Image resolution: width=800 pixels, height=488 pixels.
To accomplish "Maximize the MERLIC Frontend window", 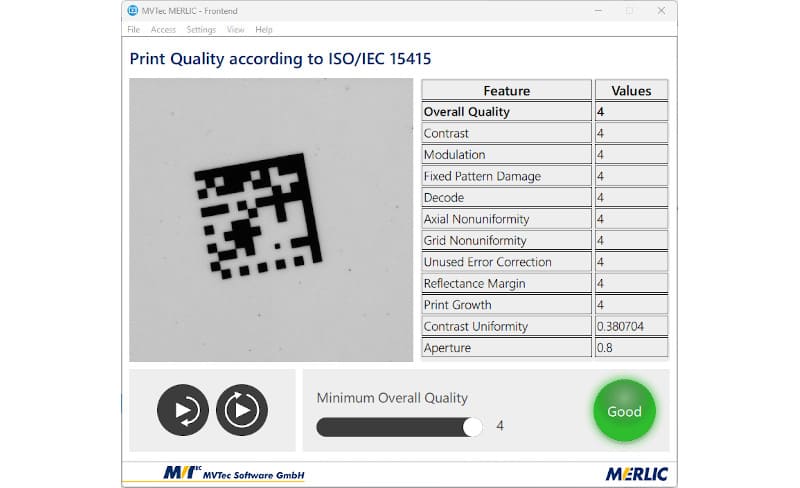I will tap(629, 10).
